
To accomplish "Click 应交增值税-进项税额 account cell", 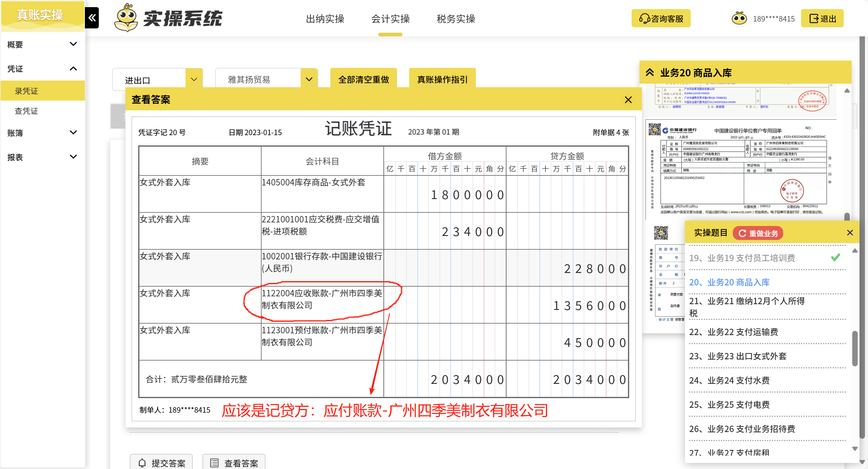I will [322, 231].
